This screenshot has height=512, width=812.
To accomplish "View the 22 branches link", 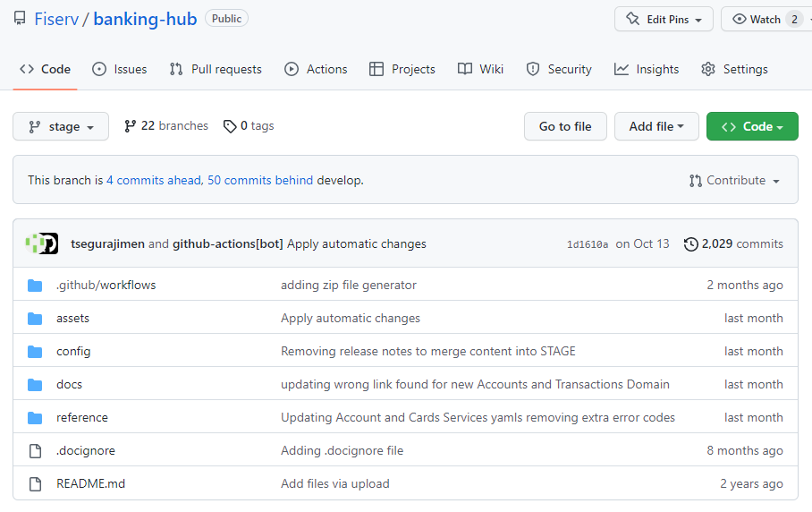I will tap(166, 126).
